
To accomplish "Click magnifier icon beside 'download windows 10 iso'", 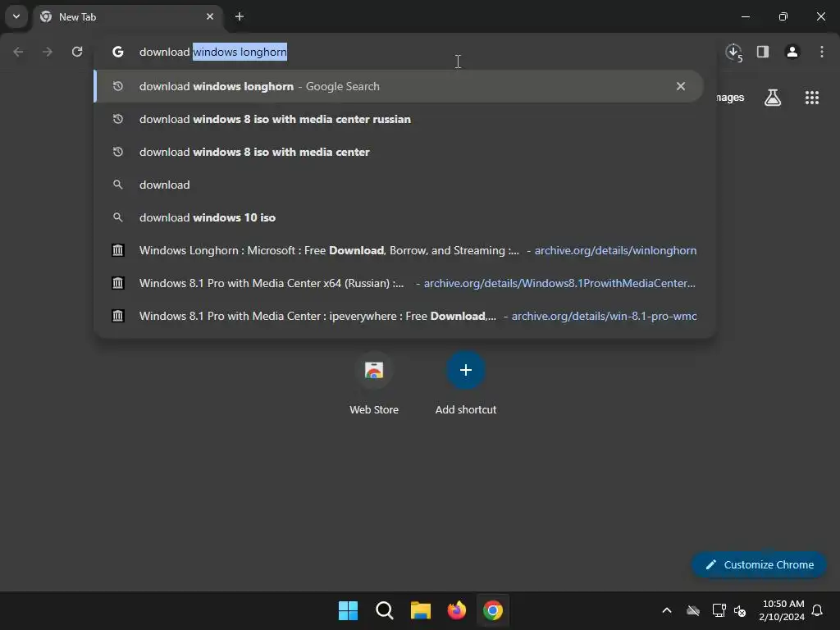I will tap(118, 217).
